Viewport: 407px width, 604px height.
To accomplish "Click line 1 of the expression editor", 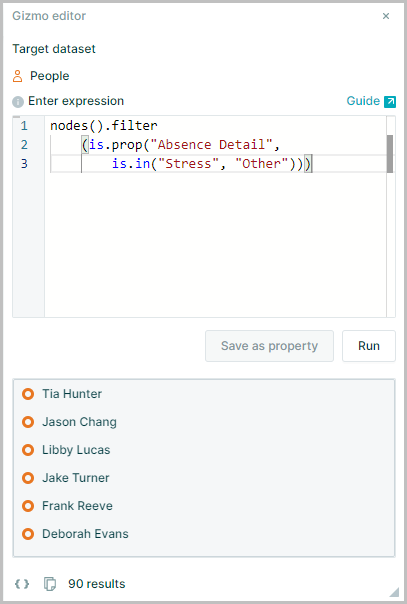I will coord(218,126).
